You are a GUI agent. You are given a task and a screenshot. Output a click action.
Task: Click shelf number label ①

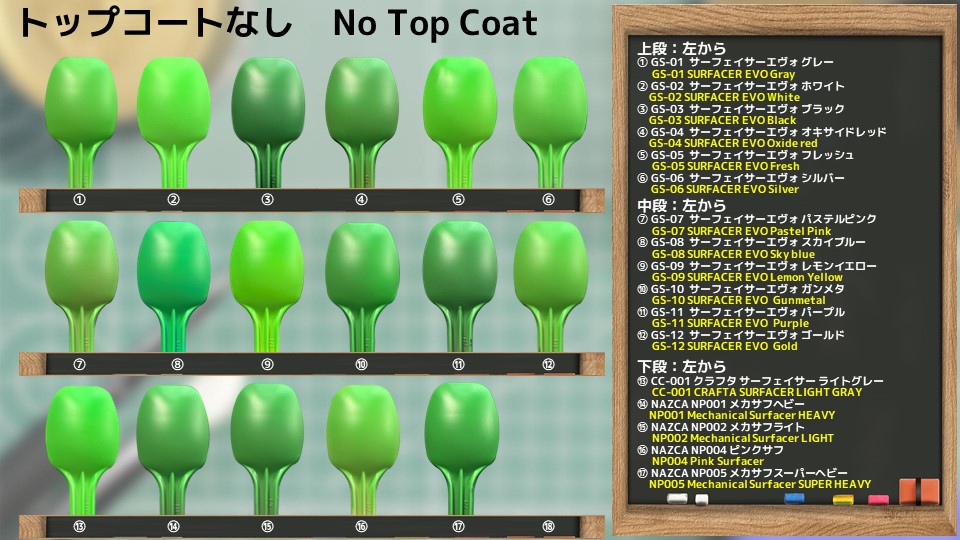80,200
